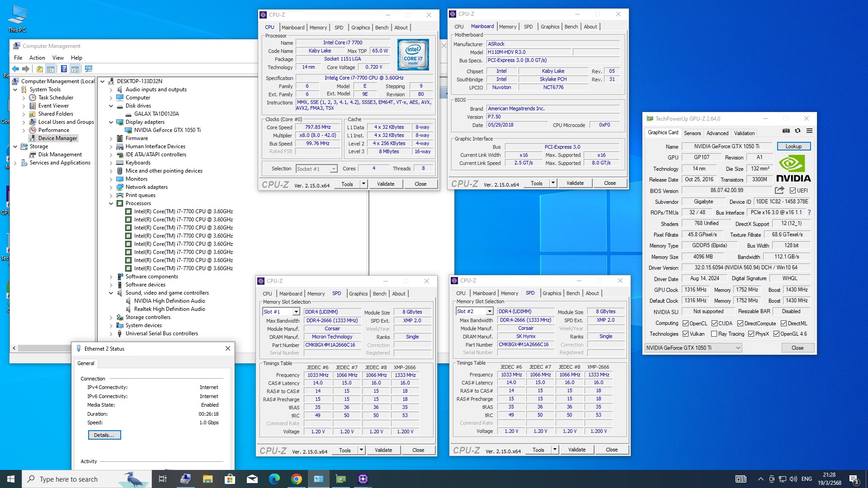Toggle DirectCompute checkbox in GPU-Z
Viewport: 868px width, 488px height.
coord(740,324)
